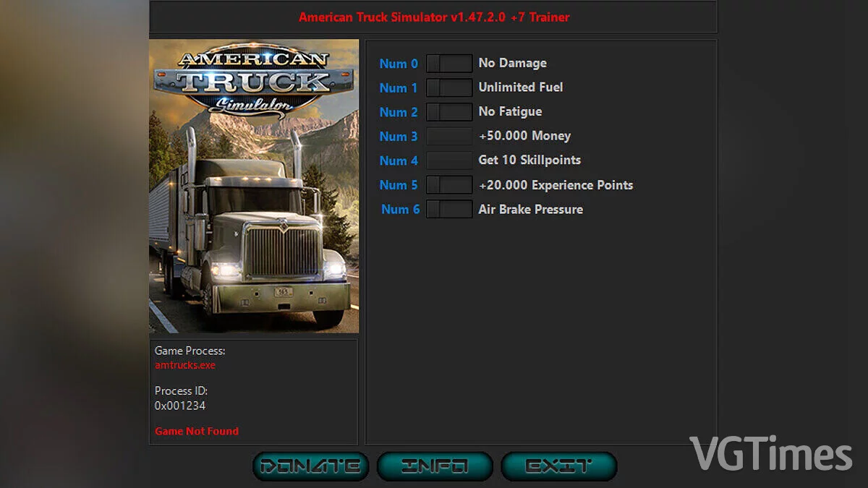Activate the +50.000 Money cheat box

pyautogui.click(x=449, y=136)
